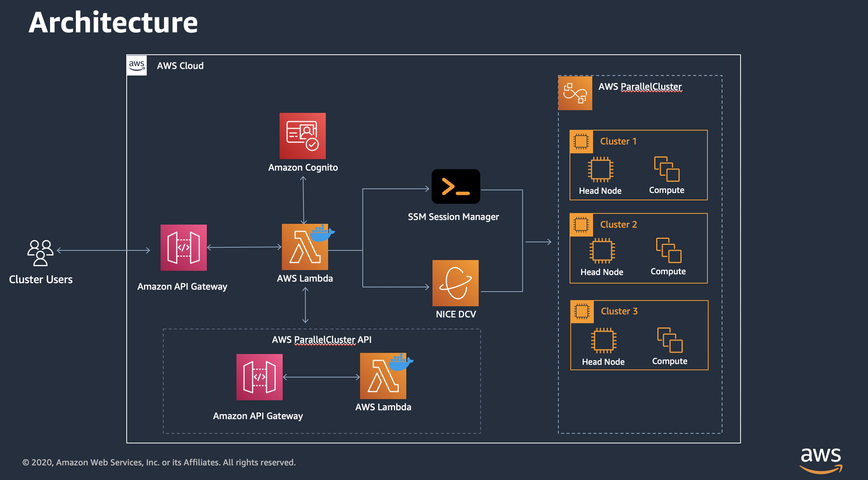Click the Cluster 3 Compute instances icon
Image resolution: width=868 pixels, height=480 pixels.
tap(670, 340)
